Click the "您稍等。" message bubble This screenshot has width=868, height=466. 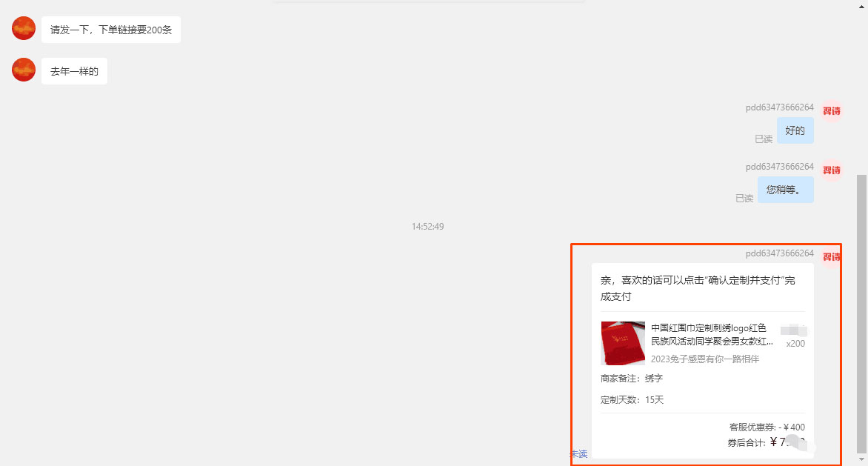[x=785, y=190]
